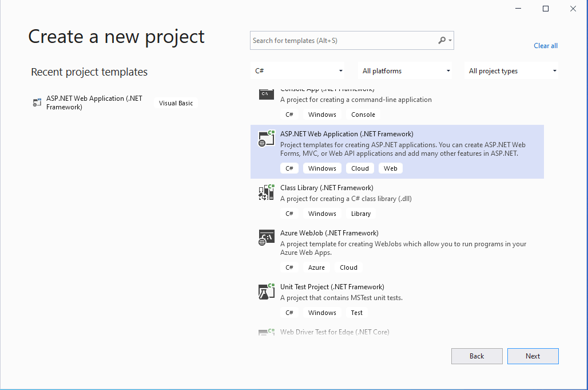This screenshot has height=390, width=588.
Task: Choose the Azure WebJob (.NET Framework) template
Action: 329,233
